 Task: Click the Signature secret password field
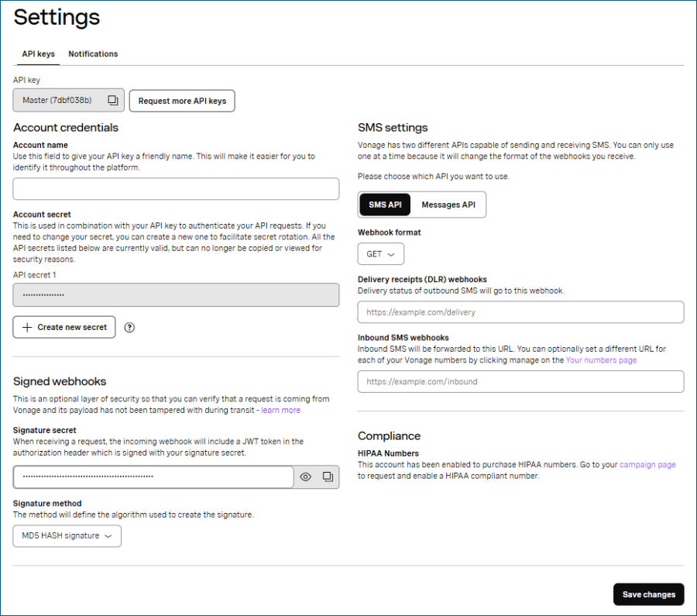pos(153,477)
